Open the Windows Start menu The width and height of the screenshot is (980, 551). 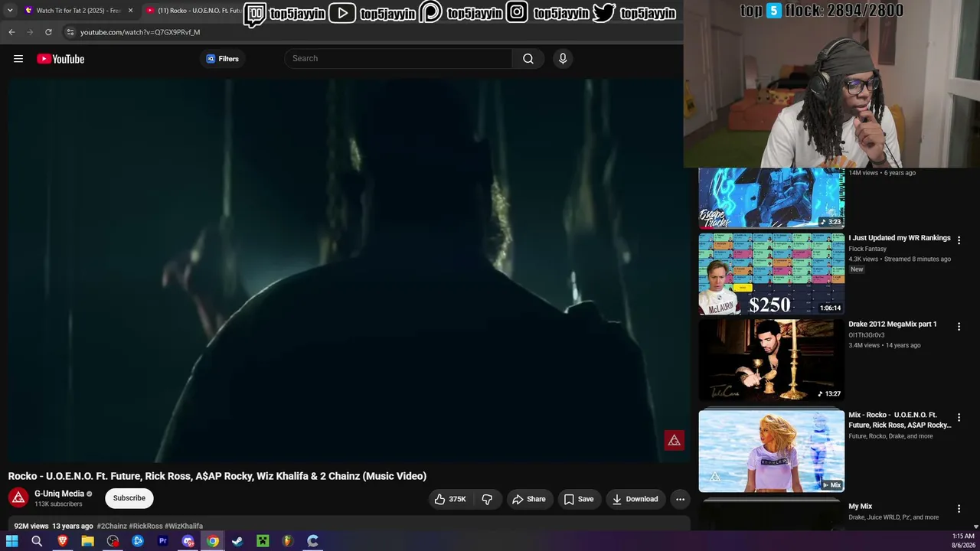pyautogui.click(x=11, y=541)
